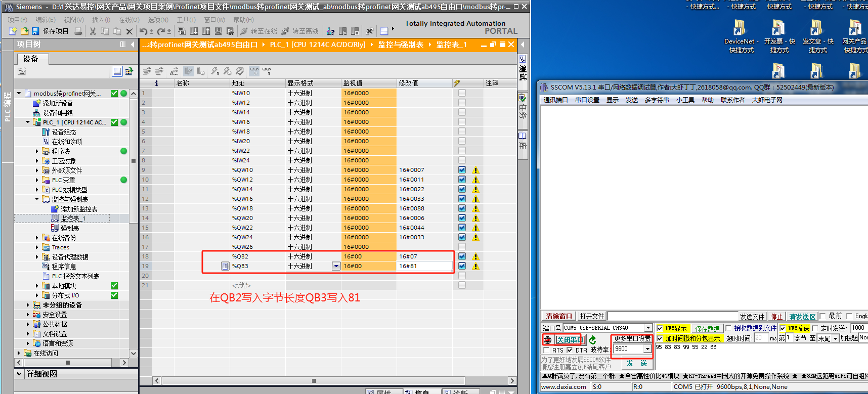This screenshot has width=868, height=394.
Task: Open the 项目(P) menu
Action: tap(18, 20)
